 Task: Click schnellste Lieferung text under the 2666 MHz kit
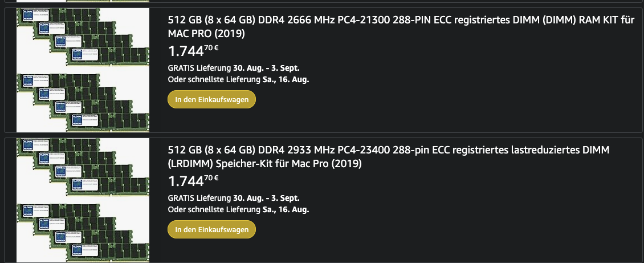point(238,79)
